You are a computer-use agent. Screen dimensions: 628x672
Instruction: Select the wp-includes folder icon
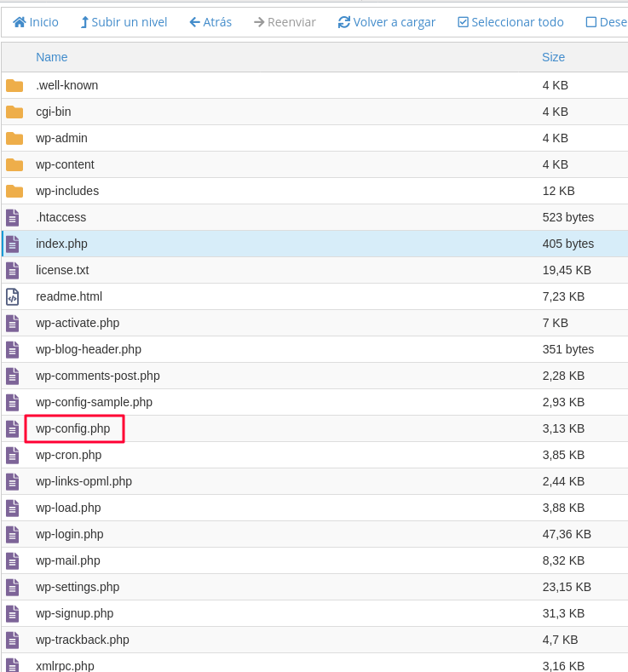pos(14,191)
